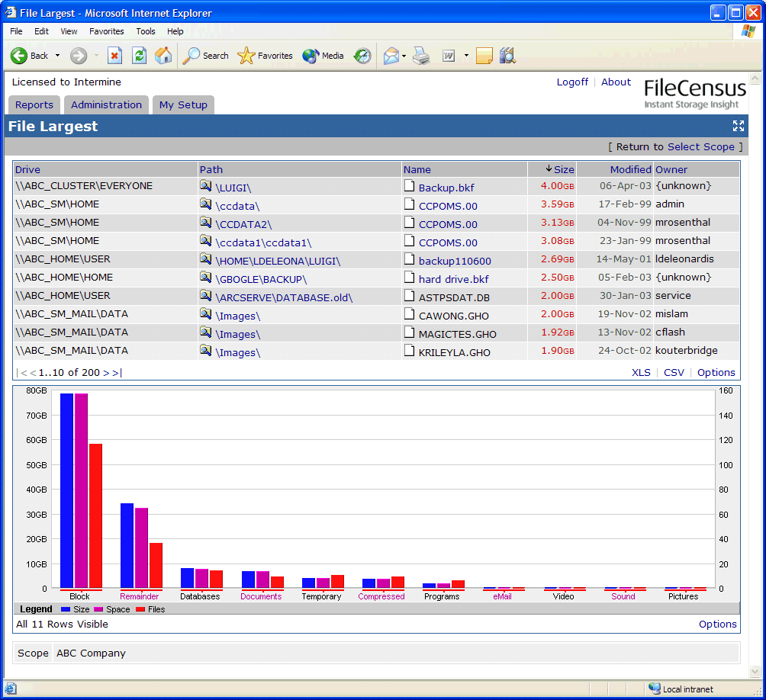Click the magenta Space legend swatch
This screenshot has height=700, width=766.
98,609
